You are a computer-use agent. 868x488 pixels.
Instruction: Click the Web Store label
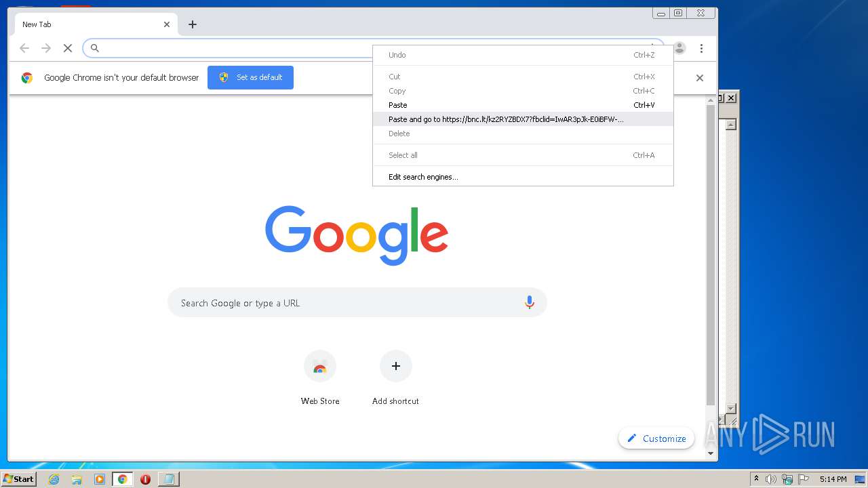320,401
